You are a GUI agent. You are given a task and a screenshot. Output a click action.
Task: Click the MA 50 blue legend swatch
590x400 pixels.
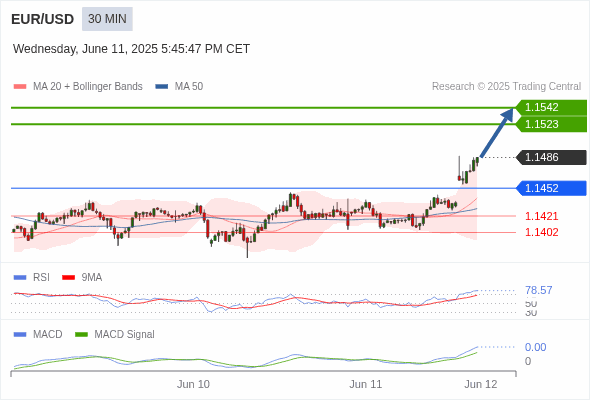tap(162, 87)
